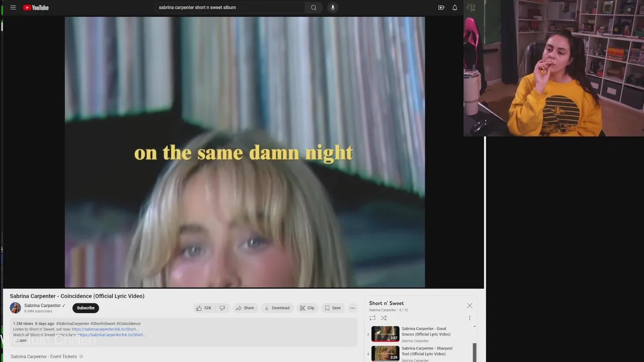Clip the video with scissors button
Image resolution: width=644 pixels, height=362 pixels.
[x=307, y=308]
